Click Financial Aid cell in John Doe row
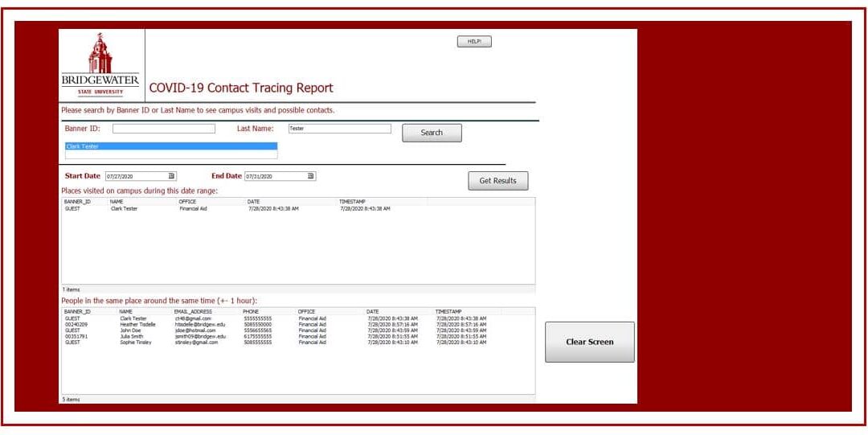Viewport: 868px width, 435px height. (x=312, y=330)
